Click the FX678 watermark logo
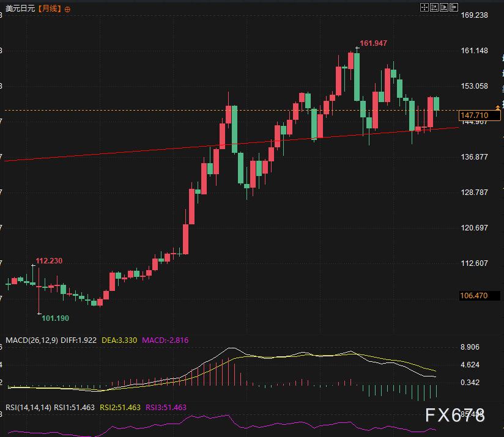Viewport: 504px width, 437px height. point(455,415)
